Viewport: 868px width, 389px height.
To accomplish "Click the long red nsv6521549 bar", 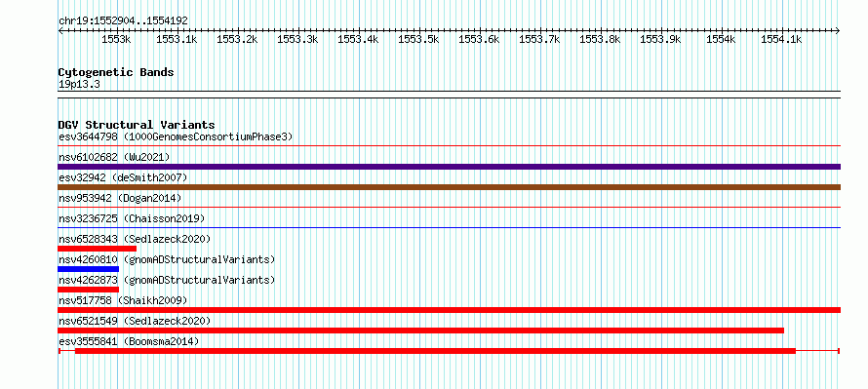I will tap(420, 331).
